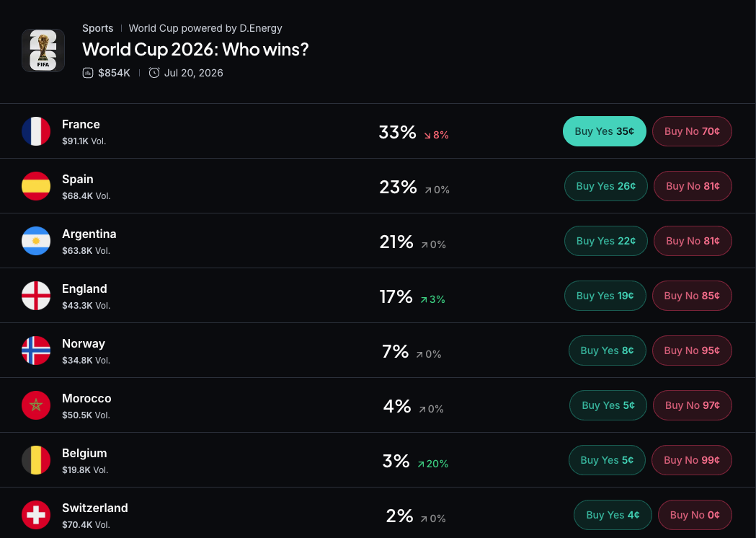The image size is (756, 538).
Task: Open World Cup powered by D.Energy link
Action: coord(205,28)
